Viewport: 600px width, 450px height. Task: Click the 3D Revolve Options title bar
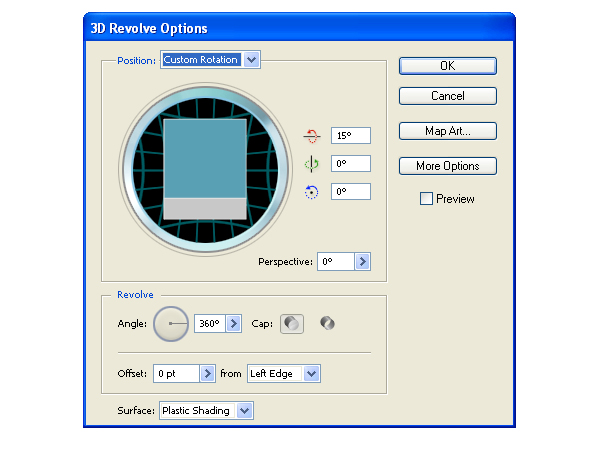click(299, 28)
